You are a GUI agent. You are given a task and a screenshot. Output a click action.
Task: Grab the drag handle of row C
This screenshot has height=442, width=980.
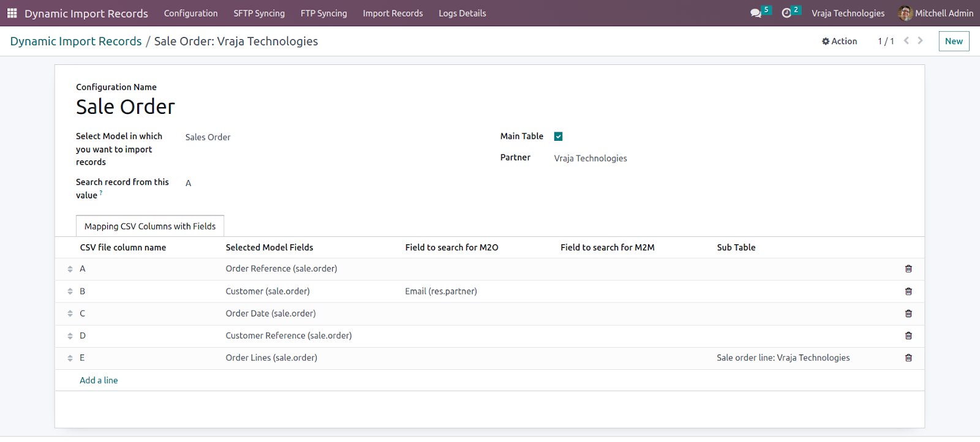(x=70, y=313)
